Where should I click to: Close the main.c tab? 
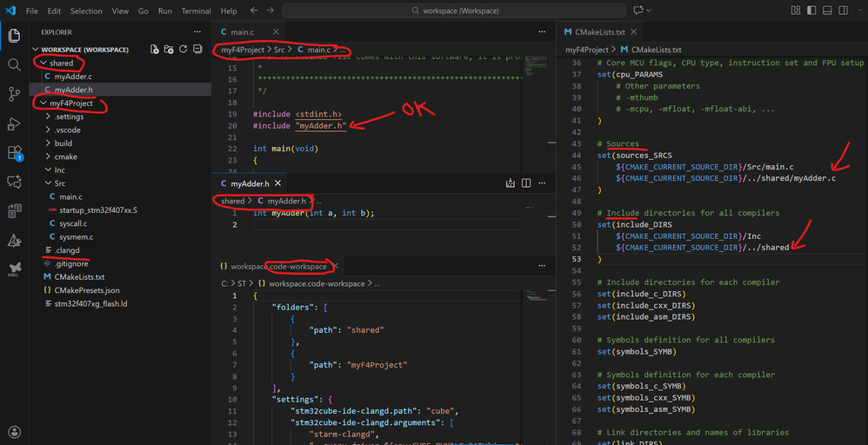276,32
